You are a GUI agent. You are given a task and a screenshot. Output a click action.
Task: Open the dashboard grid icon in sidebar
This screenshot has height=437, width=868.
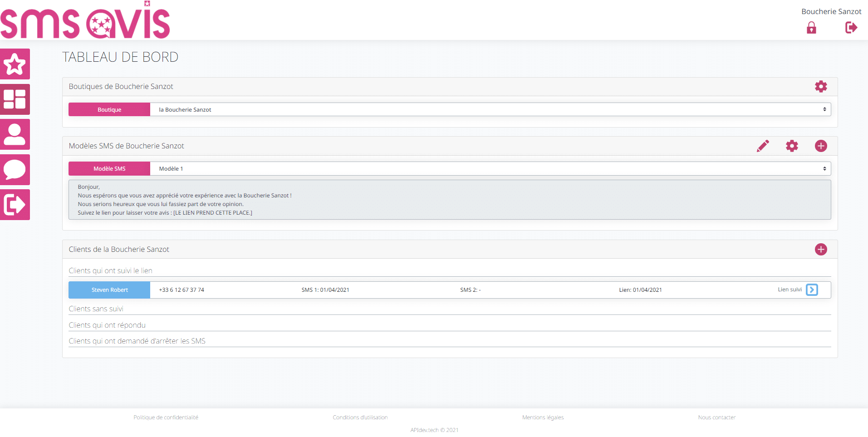(x=15, y=99)
